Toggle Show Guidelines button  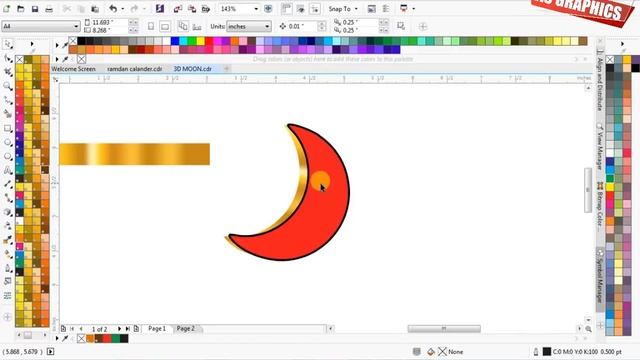tap(315, 9)
